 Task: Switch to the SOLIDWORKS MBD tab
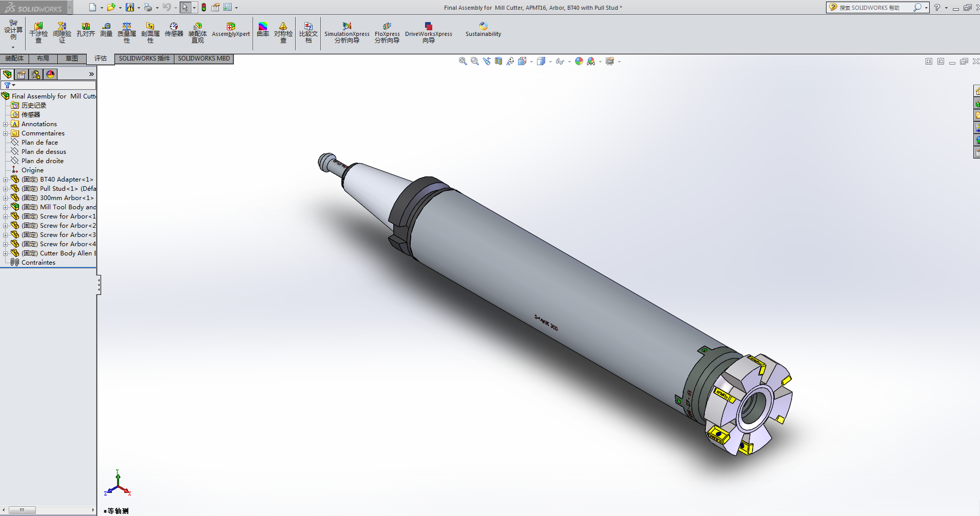204,58
